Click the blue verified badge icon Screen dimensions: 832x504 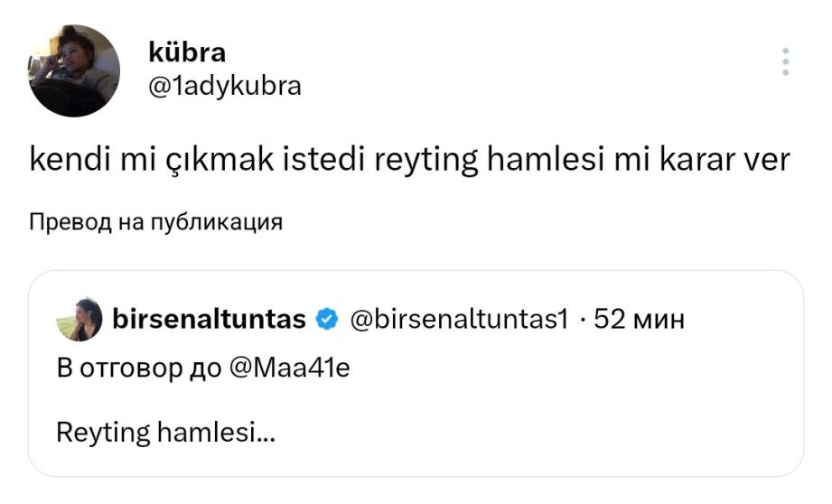[326, 318]
